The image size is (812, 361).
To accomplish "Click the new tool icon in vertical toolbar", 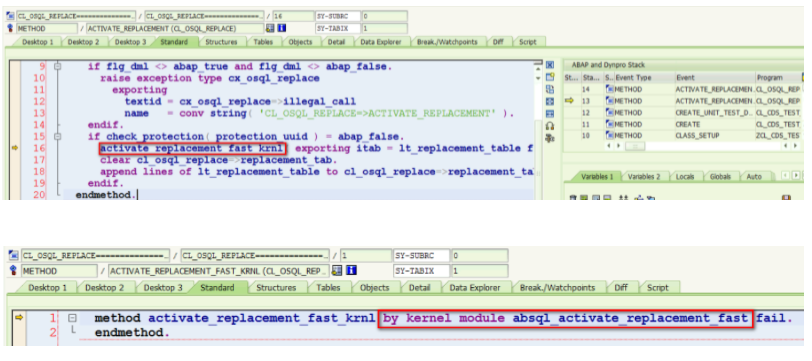I will point(550,78).
